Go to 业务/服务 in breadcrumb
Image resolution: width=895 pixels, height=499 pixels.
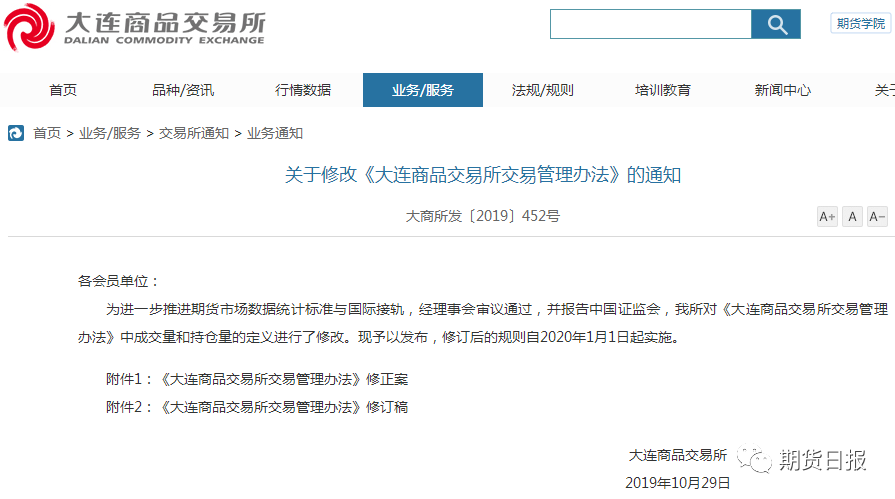pyautogui.click(x=110, y=133)
